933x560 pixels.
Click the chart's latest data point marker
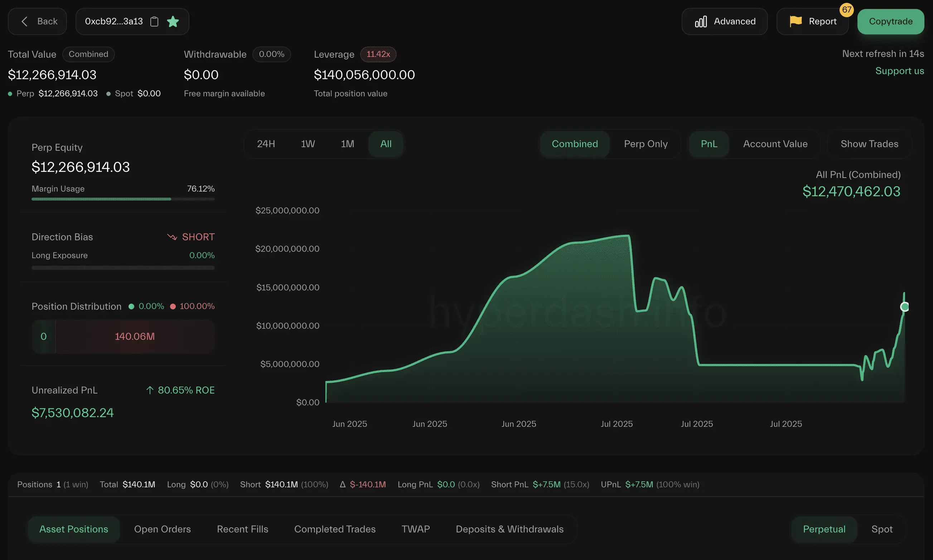point(904,307)
